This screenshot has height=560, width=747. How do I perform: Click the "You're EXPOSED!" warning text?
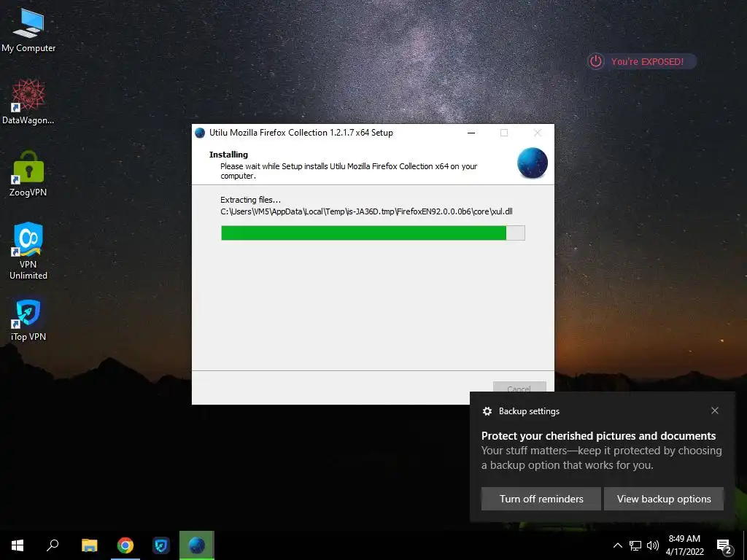click(x=647, y=61)
